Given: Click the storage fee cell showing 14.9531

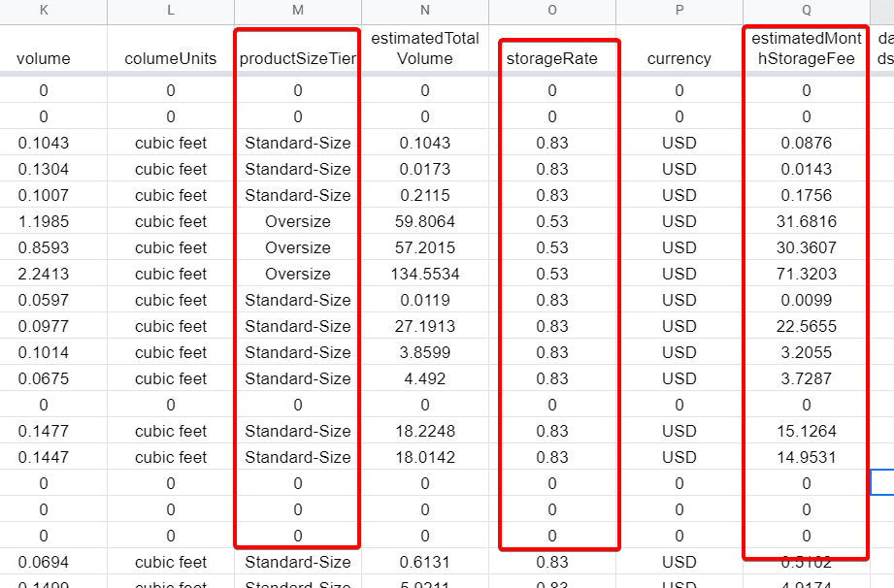Looking at the screenshot, I should click(806, 457).
